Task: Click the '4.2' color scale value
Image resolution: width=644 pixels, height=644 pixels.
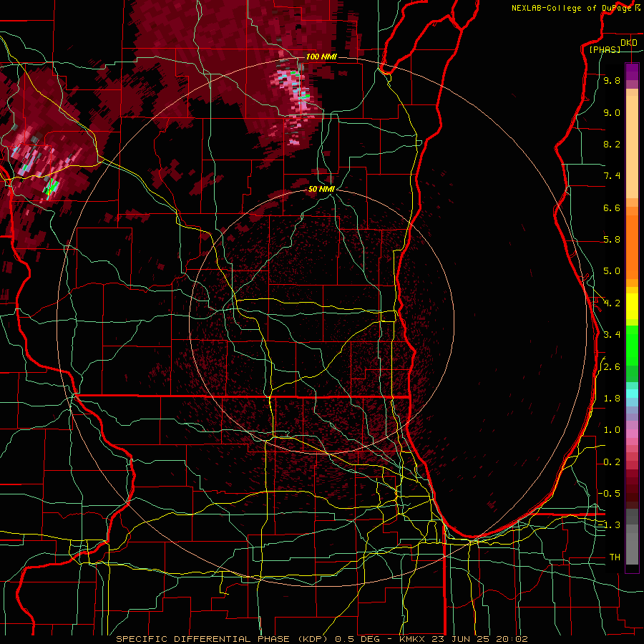Action: pyautogui.click(x=612, y=303)
